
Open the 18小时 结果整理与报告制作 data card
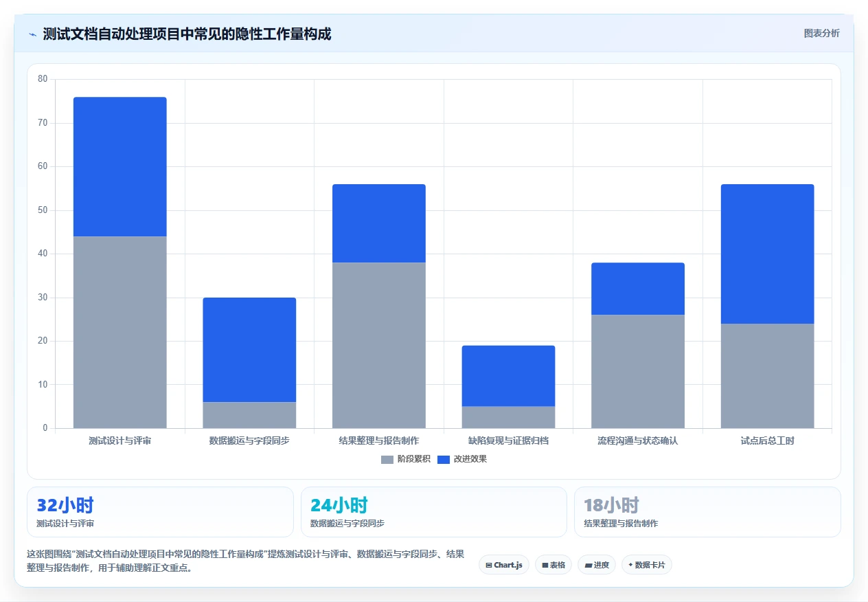pos(707,512)
